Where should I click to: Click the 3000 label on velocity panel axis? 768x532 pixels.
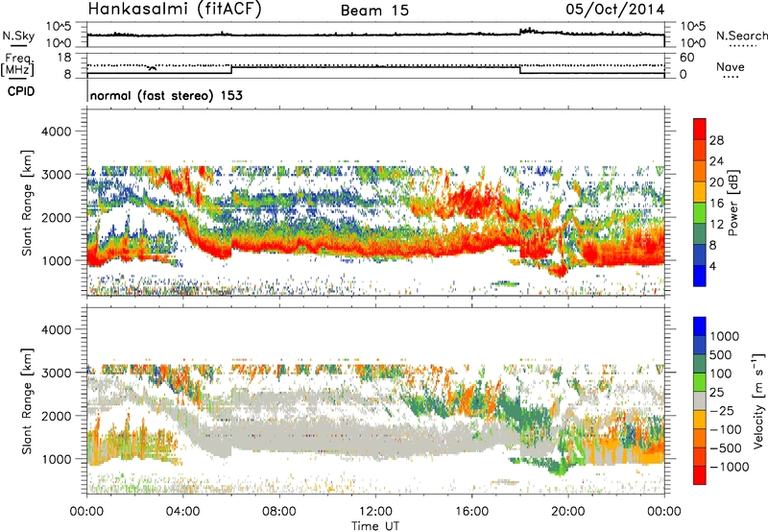click(56, 373)
